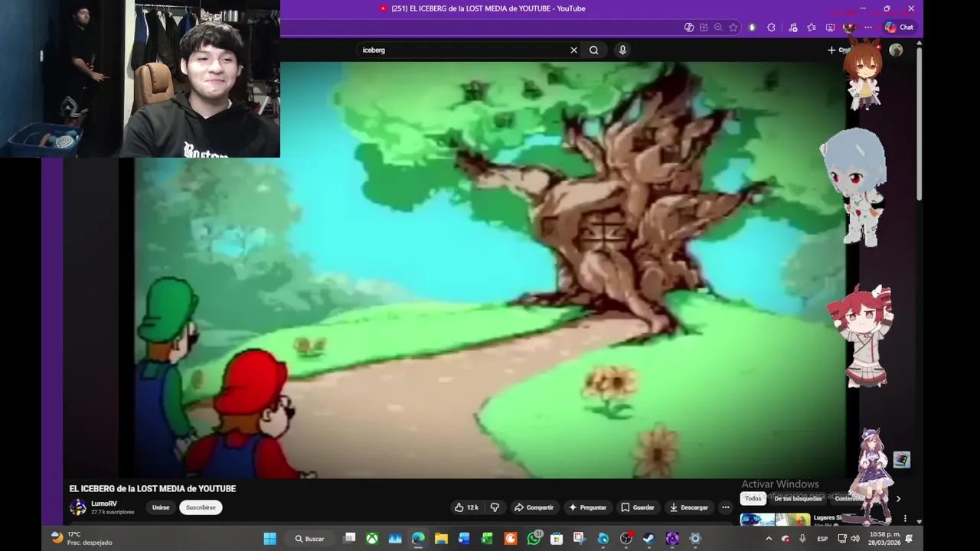Add page to favorites with the star icon
Screen dimensions: 980x551
click(x=733, y=27)
